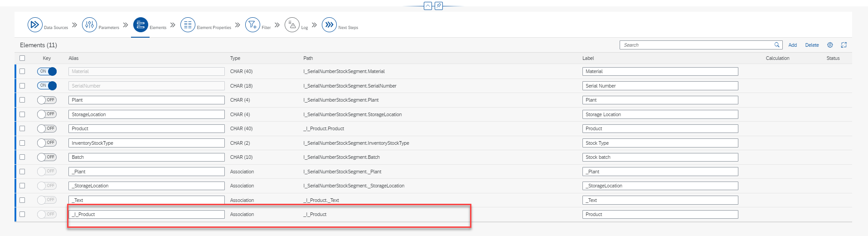Open the Log step icon
The height and width of the screenshot is (236, 868).
pyautogui.click(x=292, y=25)
